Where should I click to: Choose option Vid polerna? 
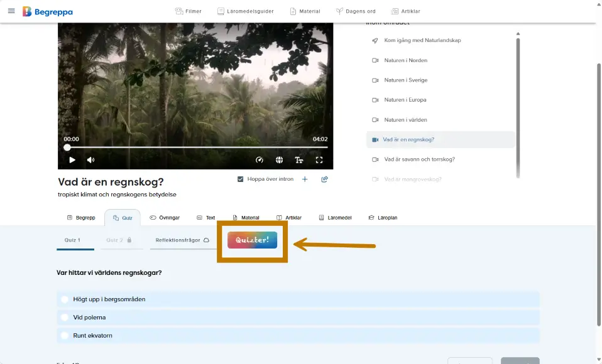(65, 318)
